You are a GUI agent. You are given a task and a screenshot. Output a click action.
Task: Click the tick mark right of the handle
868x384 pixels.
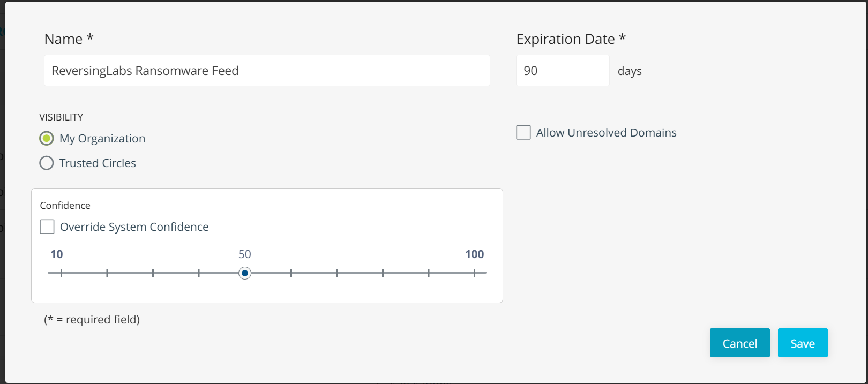tap(291, 273)
